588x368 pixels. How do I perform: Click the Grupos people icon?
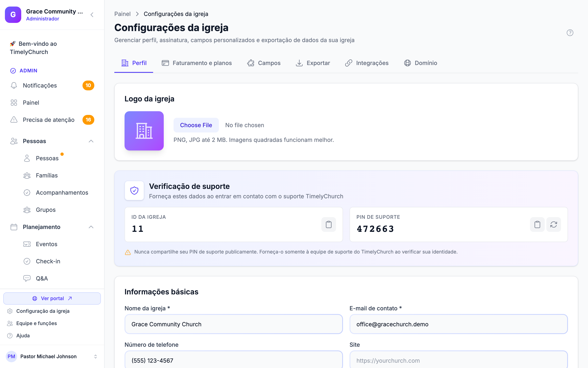pos(27,210)
